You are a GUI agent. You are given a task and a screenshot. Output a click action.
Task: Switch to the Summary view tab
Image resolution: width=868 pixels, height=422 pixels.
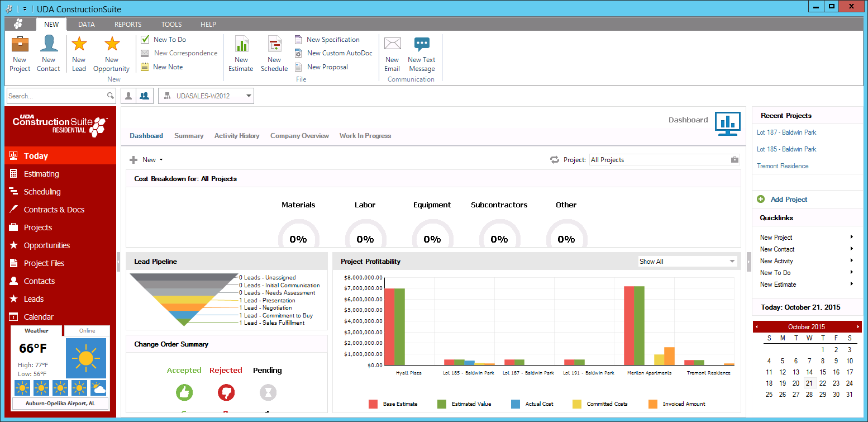tap(189, 136)
